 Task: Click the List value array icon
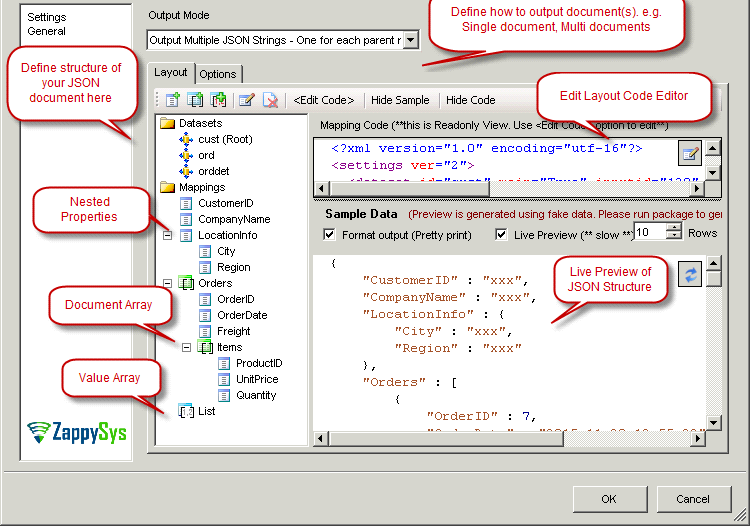click(186, 410)
